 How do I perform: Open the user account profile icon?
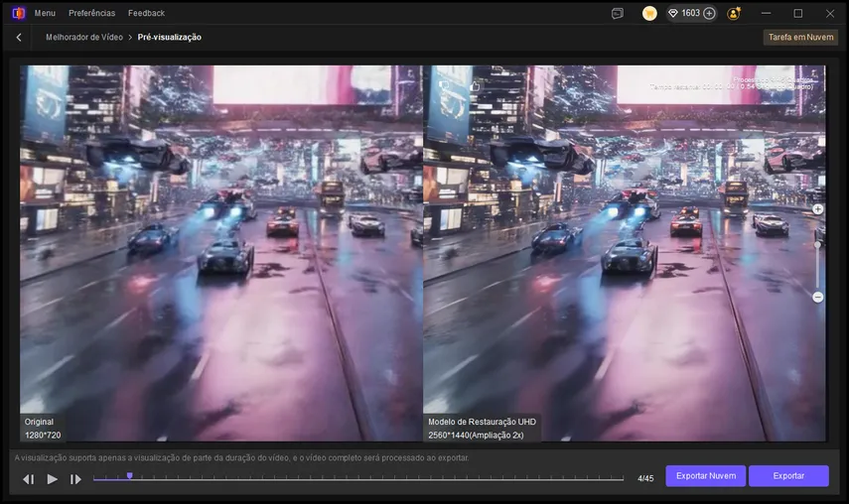[734, 14]
